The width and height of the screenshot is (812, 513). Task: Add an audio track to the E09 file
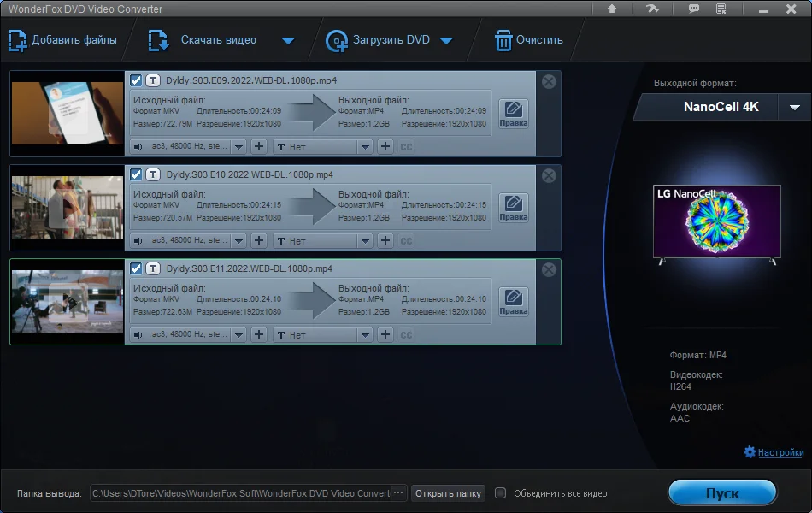pos(259,147)
